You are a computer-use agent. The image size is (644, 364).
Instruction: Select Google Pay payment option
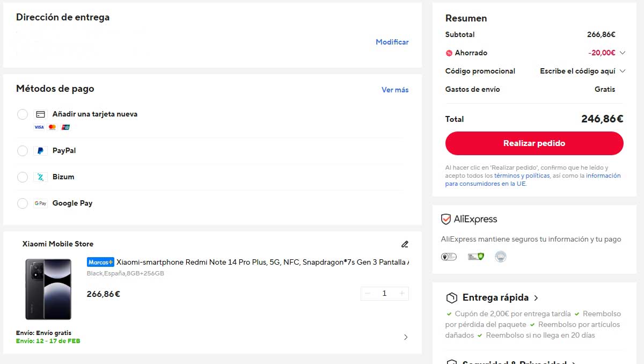(x=22, y=203)
